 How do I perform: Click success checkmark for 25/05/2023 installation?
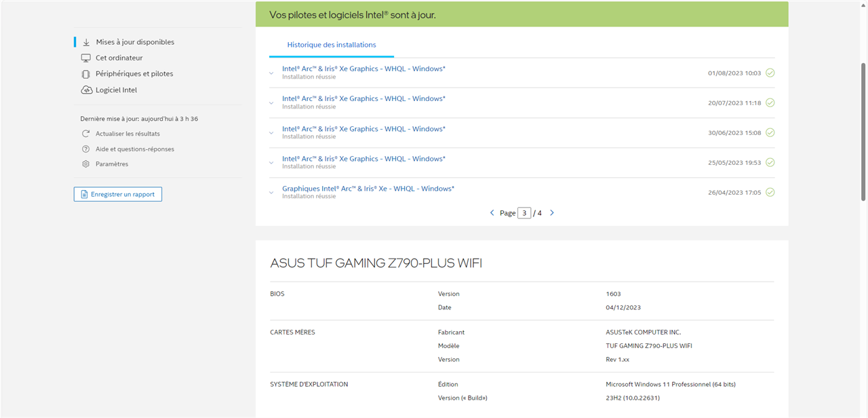[770, 163]
